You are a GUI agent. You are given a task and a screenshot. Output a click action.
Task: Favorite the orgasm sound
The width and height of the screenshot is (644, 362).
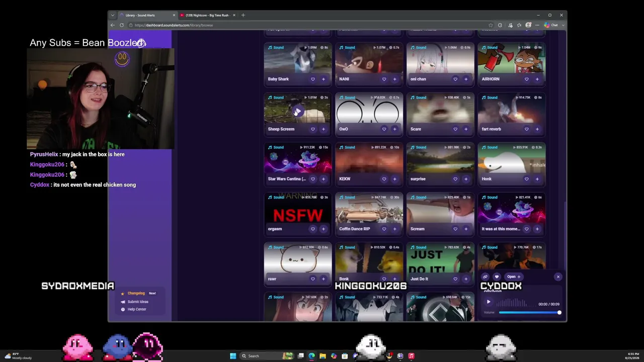(x=312, y=229)
